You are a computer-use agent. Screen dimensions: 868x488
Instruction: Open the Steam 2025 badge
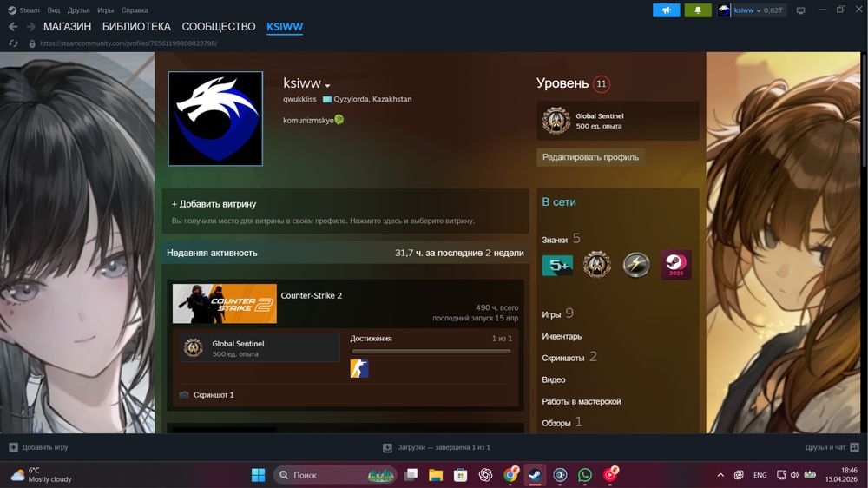pyautogui.click(x=675, y=265)
